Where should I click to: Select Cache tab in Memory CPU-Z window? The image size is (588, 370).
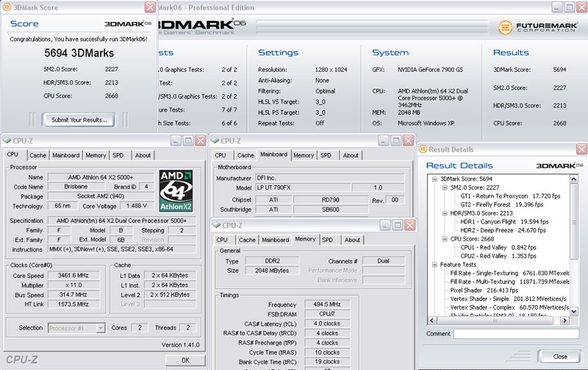point(247,240)
